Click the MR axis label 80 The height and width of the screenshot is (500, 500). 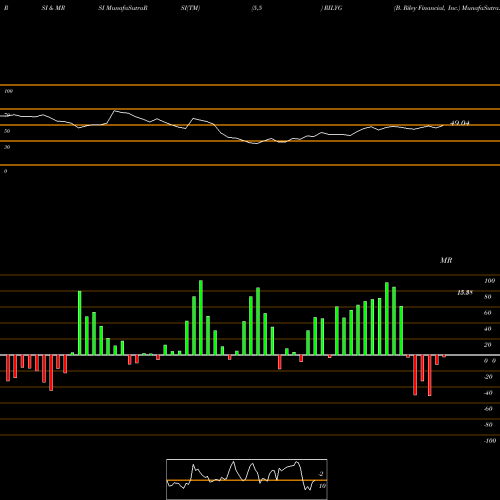pos(488,297)
